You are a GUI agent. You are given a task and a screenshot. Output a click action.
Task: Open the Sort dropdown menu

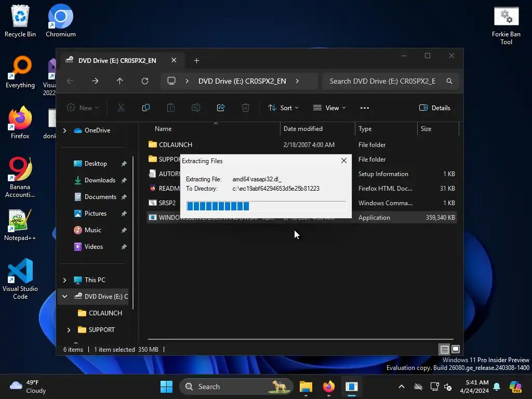283,108
